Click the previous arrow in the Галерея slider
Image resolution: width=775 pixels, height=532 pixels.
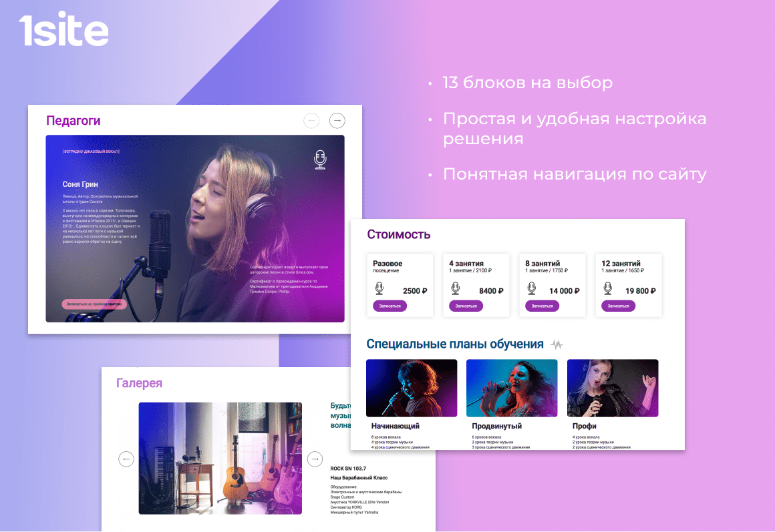[126, 459]
